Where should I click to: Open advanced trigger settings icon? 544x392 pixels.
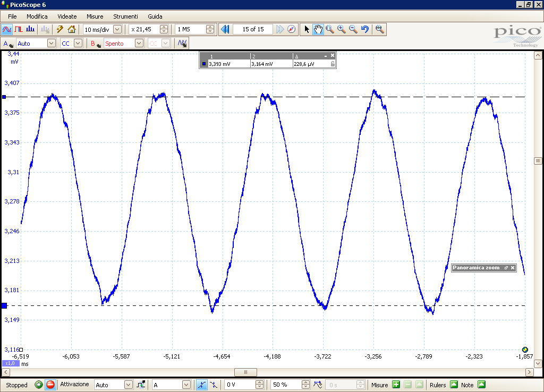pyautogui.click(x=141, y=385)
